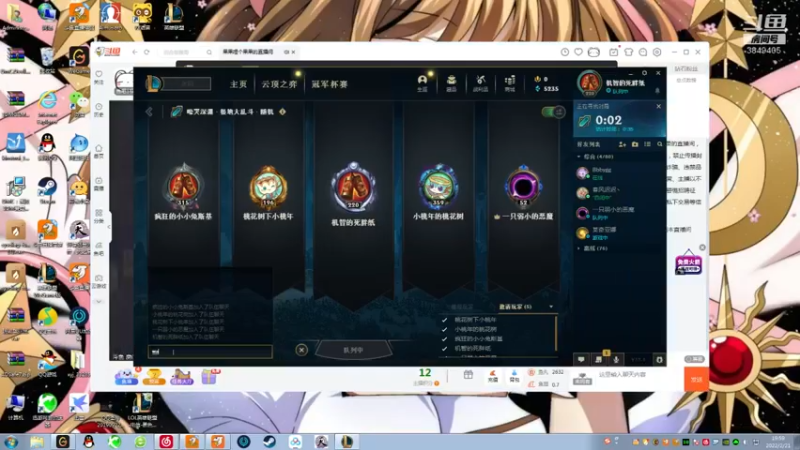Open League of Legends taskbar icon
Screen dimensions: 800x450
(347, 442)
